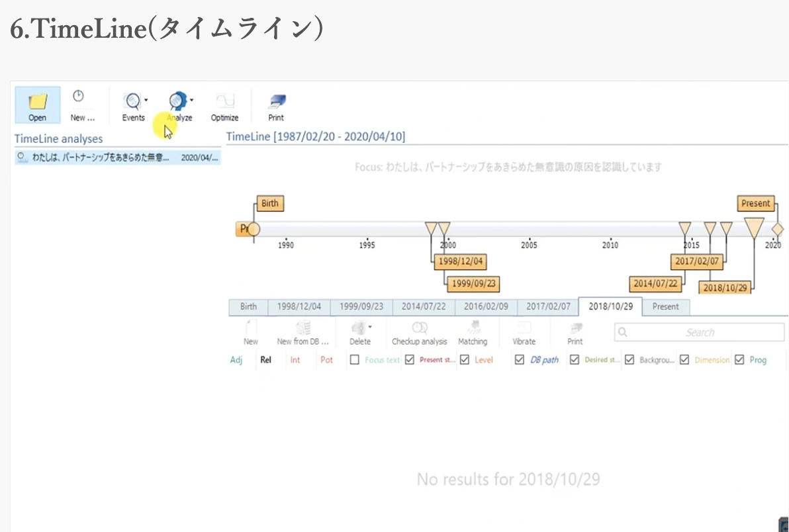Viewport: 789px width, 532px height.
Task: Expand the Analyze dropdown arrow
Action: pos(192,101)
